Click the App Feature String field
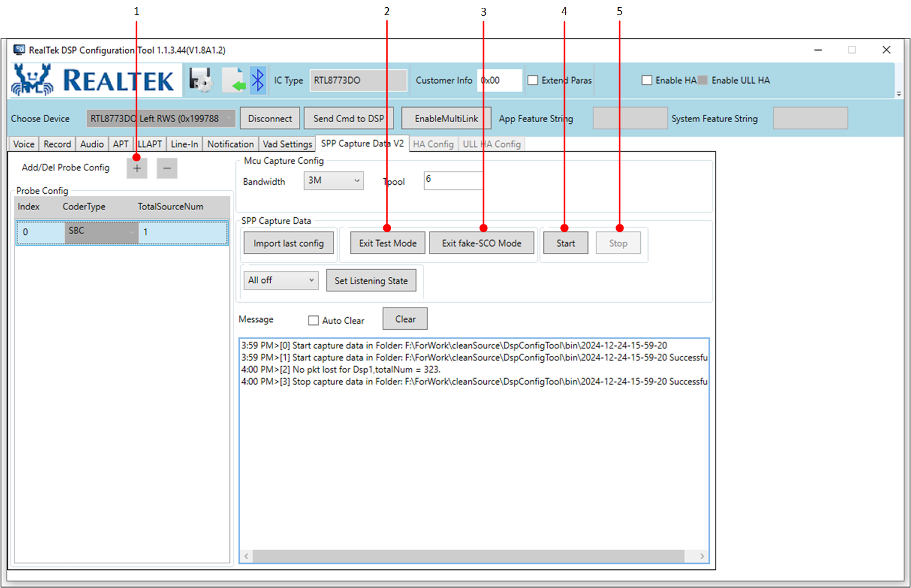911x588 pixels. [x=630, y=119]
